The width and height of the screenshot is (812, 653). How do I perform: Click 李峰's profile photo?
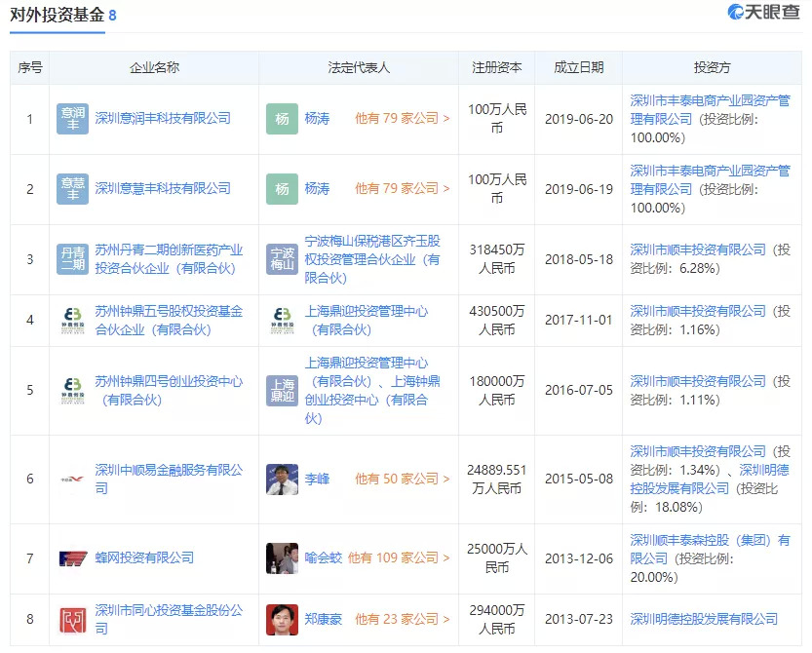[282, 479]
